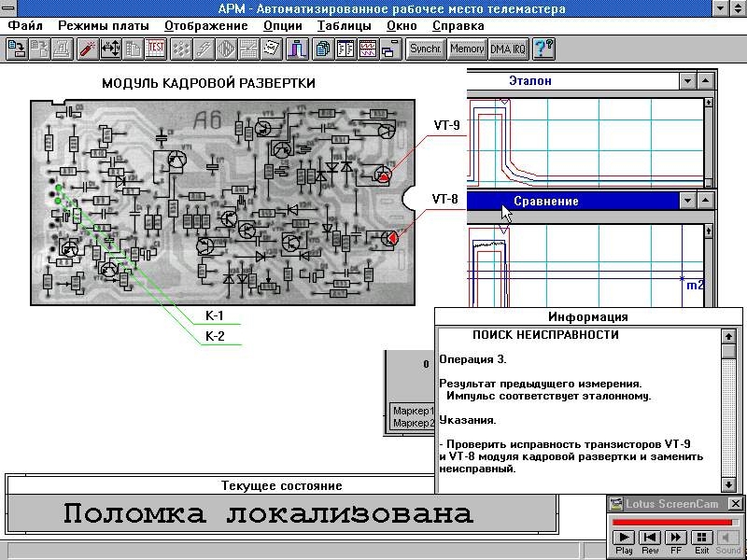
Task: Click the VT-9 callout label
Action: pyautogui.click(x=447, y=125)
